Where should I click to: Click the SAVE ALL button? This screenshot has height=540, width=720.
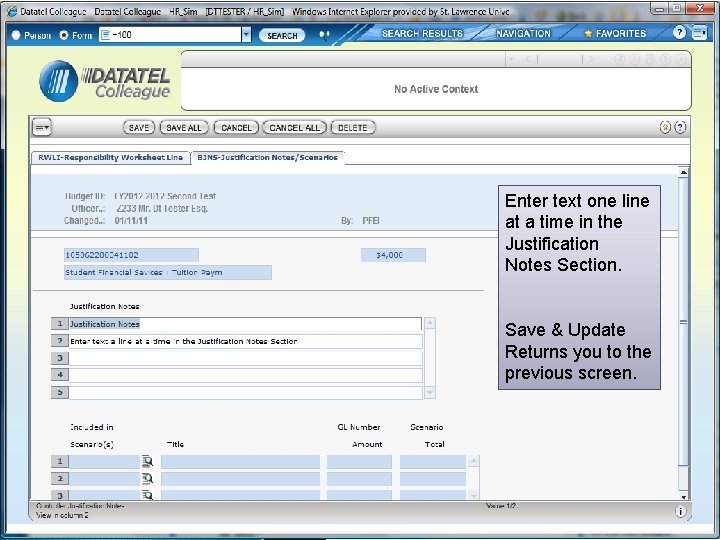pyautogui.click(x=184, y=128)
